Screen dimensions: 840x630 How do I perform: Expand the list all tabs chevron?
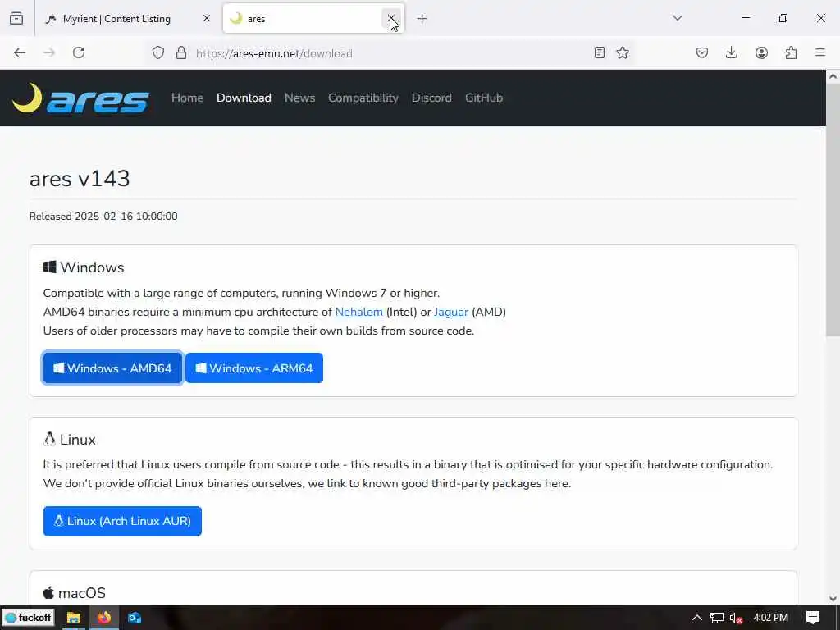(678, 18)
